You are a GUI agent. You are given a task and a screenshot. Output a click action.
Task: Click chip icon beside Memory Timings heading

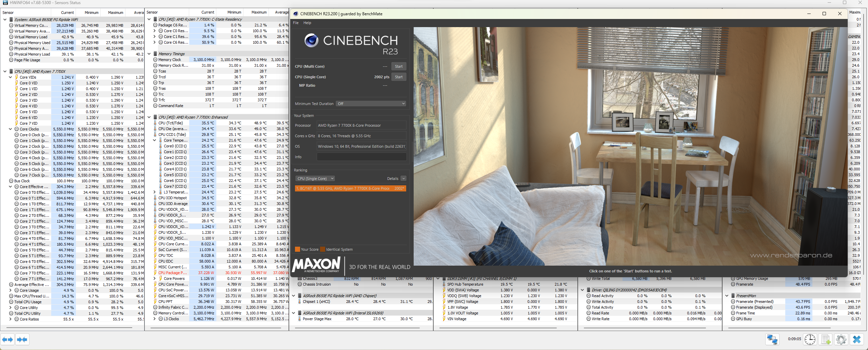(x=155, y=54)
